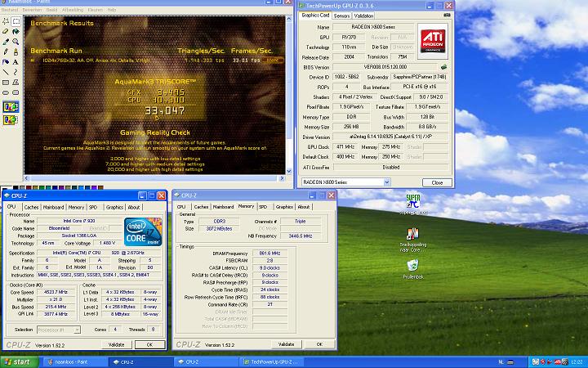Click OK in the left CPU-Z window

[149, 345]
